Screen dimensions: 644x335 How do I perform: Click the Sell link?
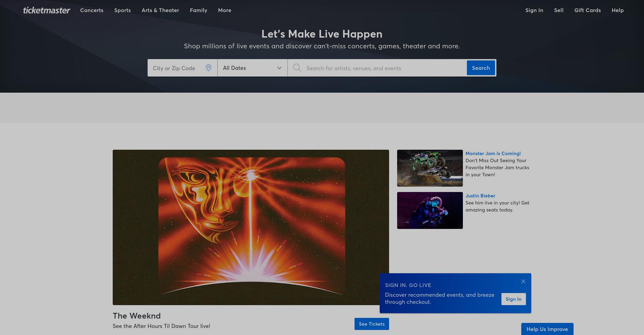click(559, 10)
